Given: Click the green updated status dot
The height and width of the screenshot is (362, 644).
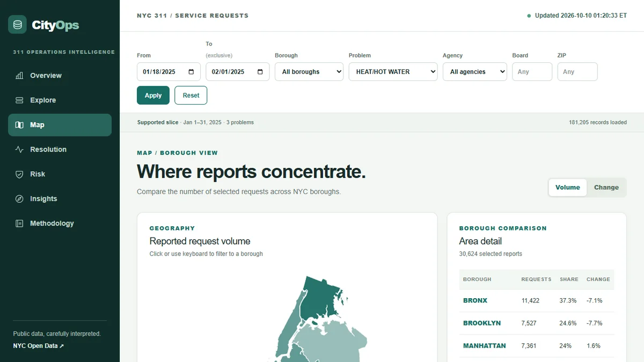Looking at the screenshot, I should coord(529,16).
